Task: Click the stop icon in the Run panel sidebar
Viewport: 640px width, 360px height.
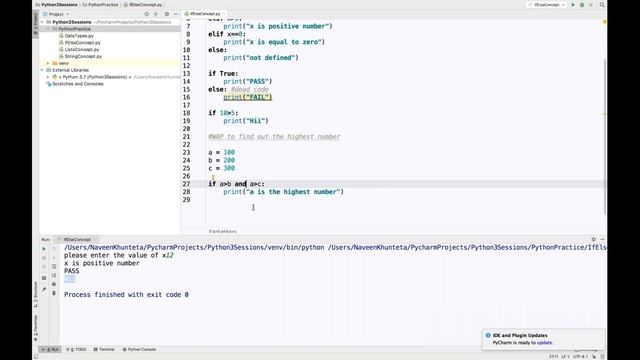Action: click(44, 258)
